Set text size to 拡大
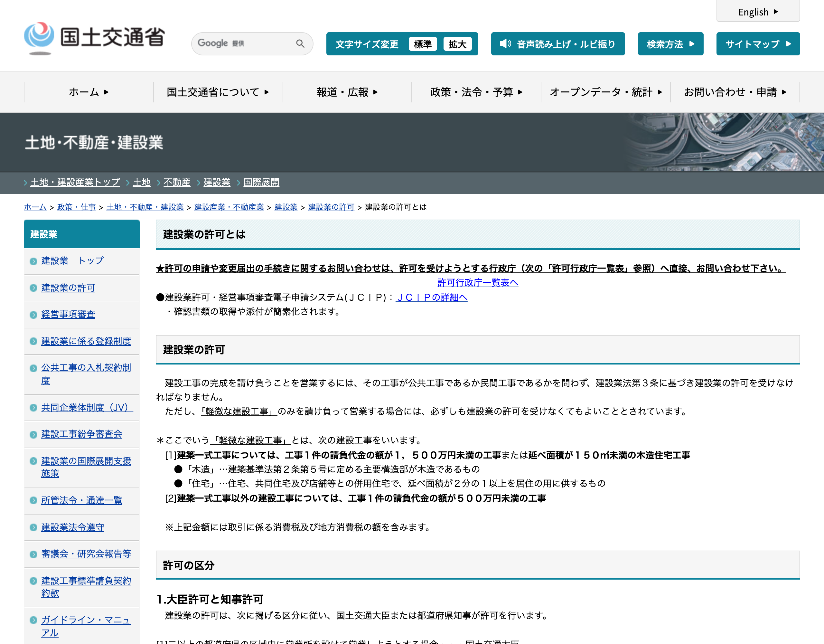The width and height of the screenshot is (824, 644). [457, 44]
